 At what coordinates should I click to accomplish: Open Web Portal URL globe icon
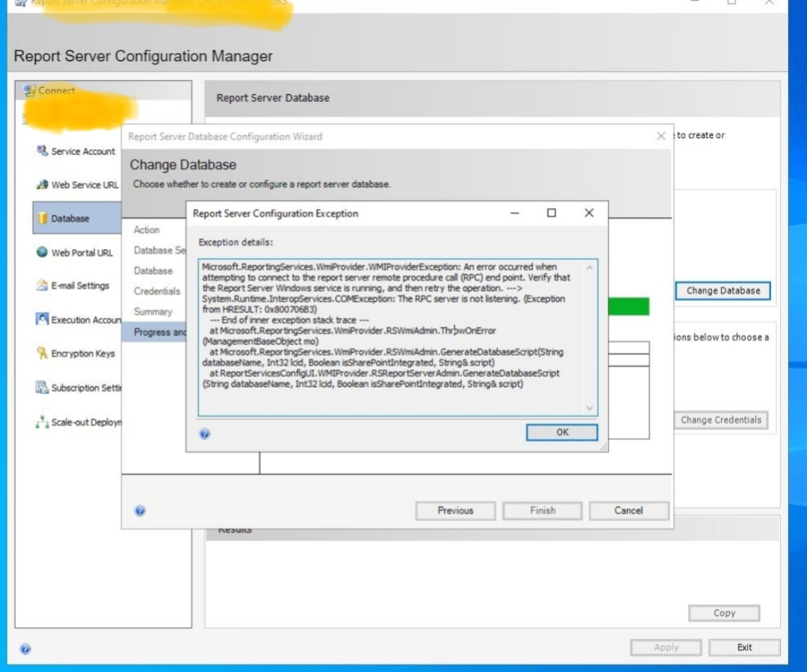(42, 252)
